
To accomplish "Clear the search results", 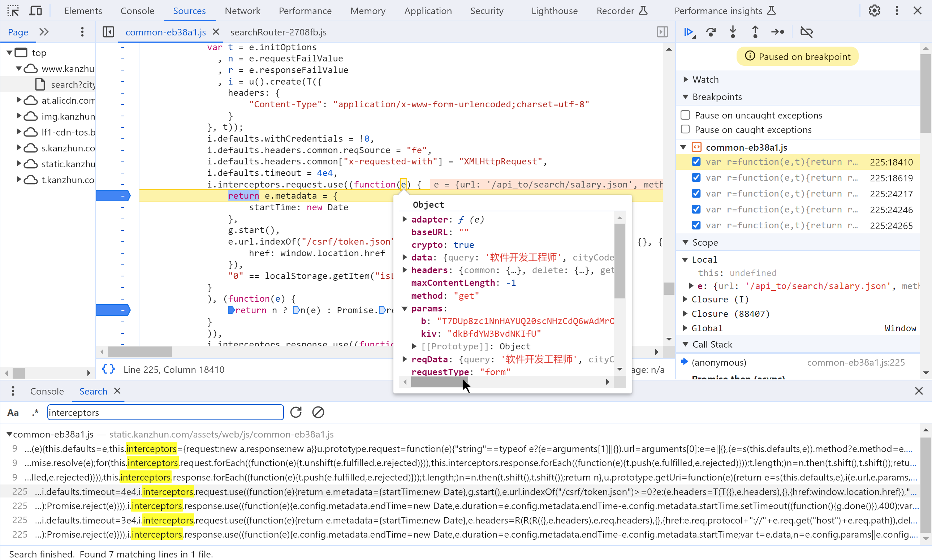I will point(318,412).
